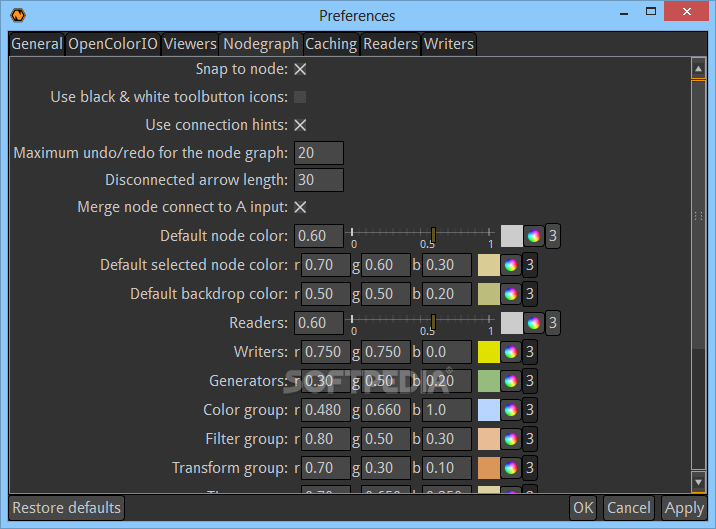Click the Readers gray color swatch

pyautogui.click(x=511, y=323)
